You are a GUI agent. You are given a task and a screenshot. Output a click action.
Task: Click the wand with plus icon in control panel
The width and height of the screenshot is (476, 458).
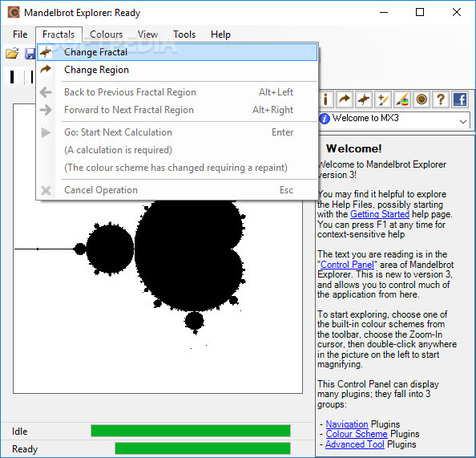point(383,99)
